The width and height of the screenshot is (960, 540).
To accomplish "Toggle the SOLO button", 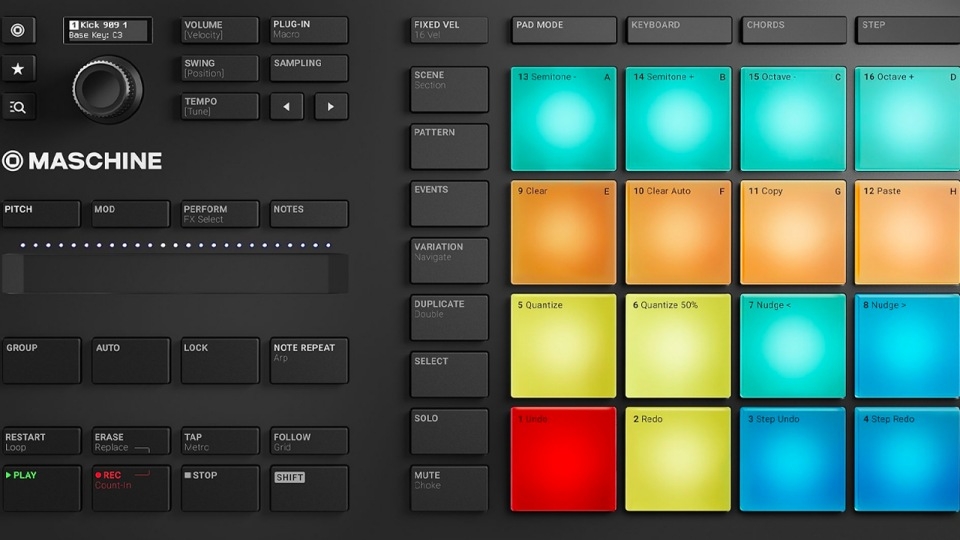I will click(x=449, y=432).
